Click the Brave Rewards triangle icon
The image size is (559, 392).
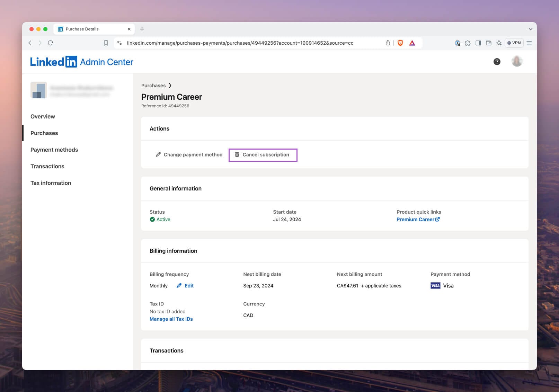point(412,43)
